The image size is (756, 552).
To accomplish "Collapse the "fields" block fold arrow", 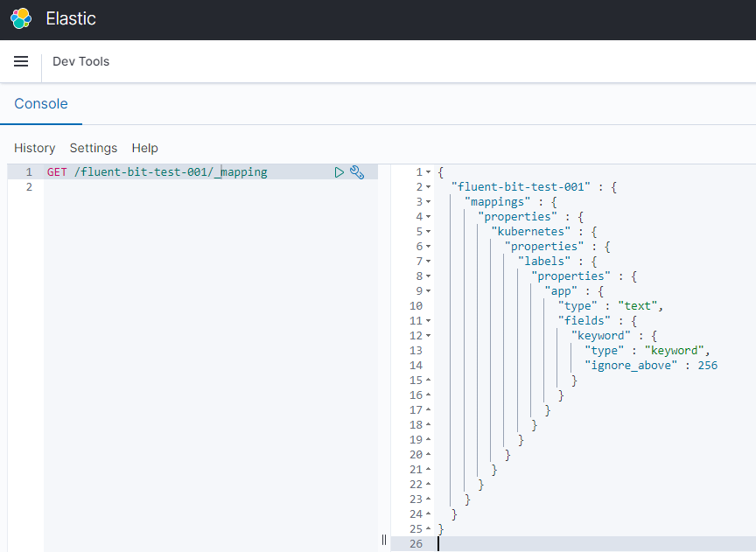I will [428, 321].
